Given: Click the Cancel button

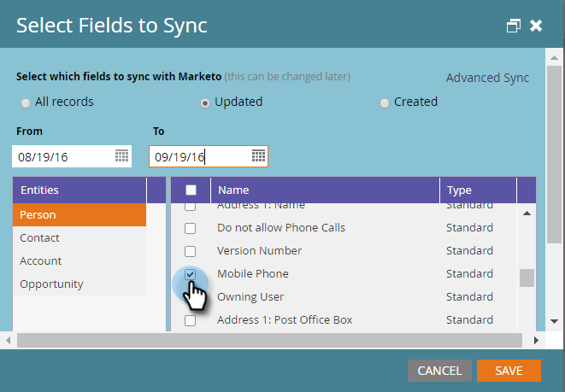Looking at the screenshot, I should coord(439,371).
